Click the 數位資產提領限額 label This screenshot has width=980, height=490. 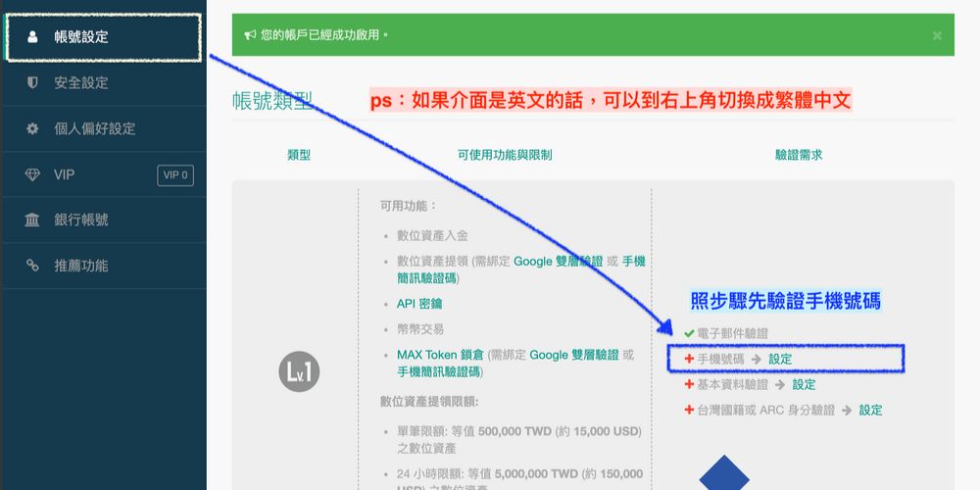tap(429, 401)
